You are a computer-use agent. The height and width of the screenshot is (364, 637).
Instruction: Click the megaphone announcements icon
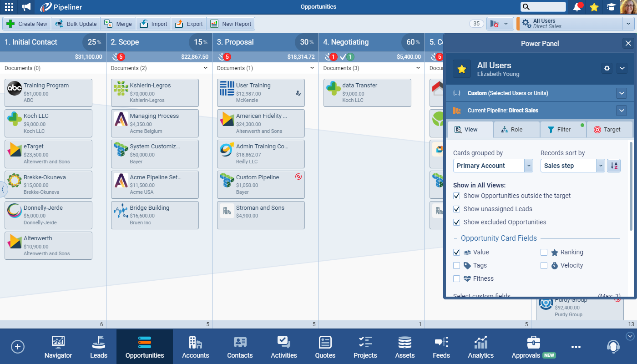pyautogui.click(x=26, y=7)
